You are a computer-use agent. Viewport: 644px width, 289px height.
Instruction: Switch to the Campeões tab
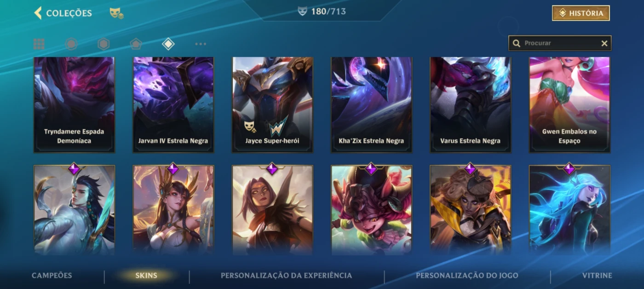52,276
